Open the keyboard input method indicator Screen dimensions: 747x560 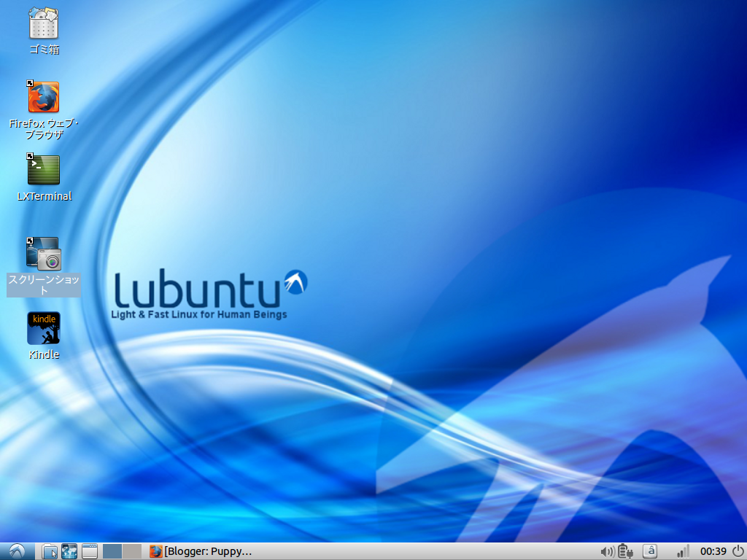point(650,551)
